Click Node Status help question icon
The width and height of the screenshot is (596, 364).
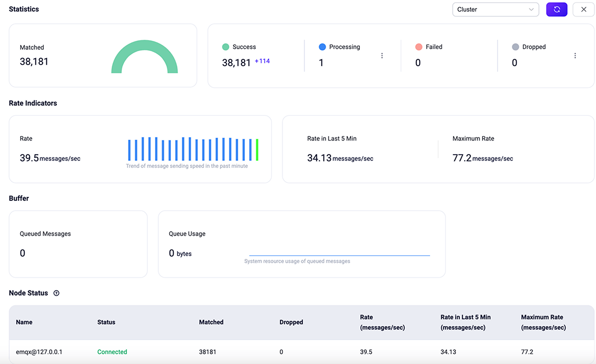pos(56,293)
